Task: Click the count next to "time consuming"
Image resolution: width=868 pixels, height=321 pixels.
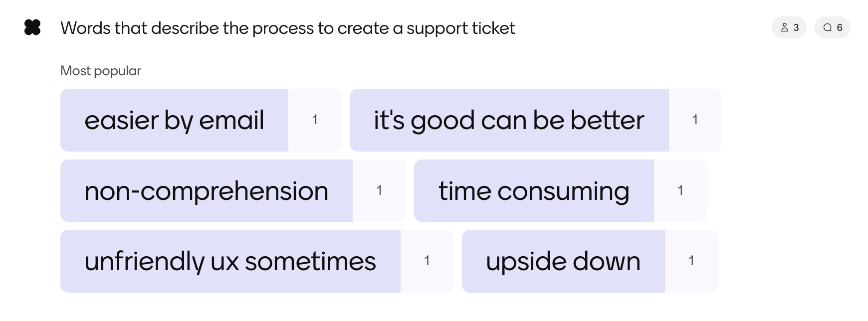Action: pyautogui.click(x=680, y=190)
